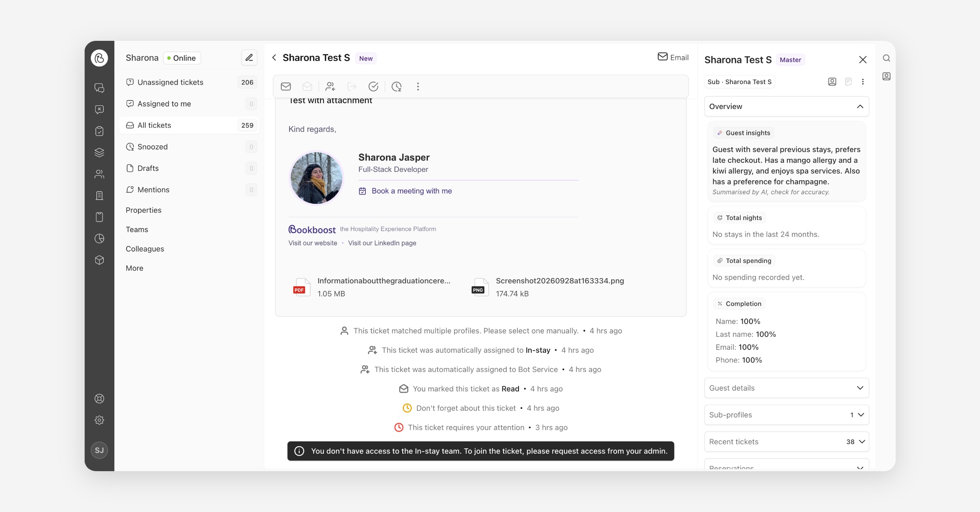The image size is (980, 512).
Task: Click the Bookboost logo in sidebar
Action: tap(99, 58)
